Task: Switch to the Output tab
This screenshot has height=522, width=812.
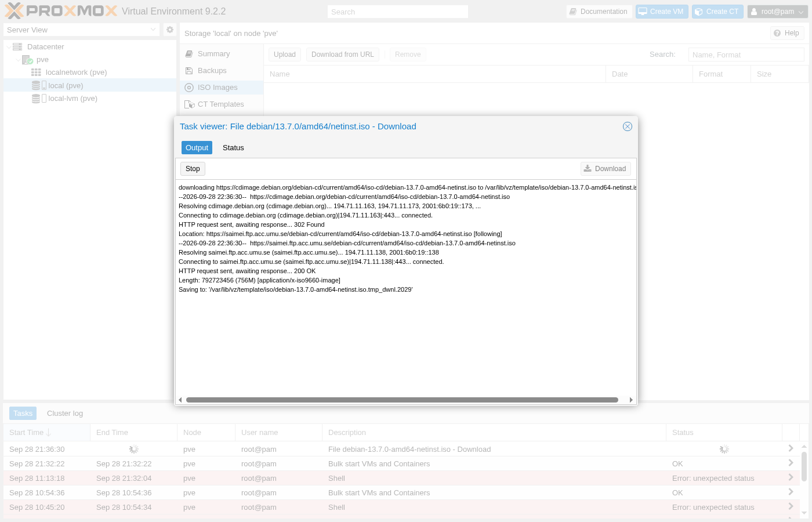Action: click(197, 148)
